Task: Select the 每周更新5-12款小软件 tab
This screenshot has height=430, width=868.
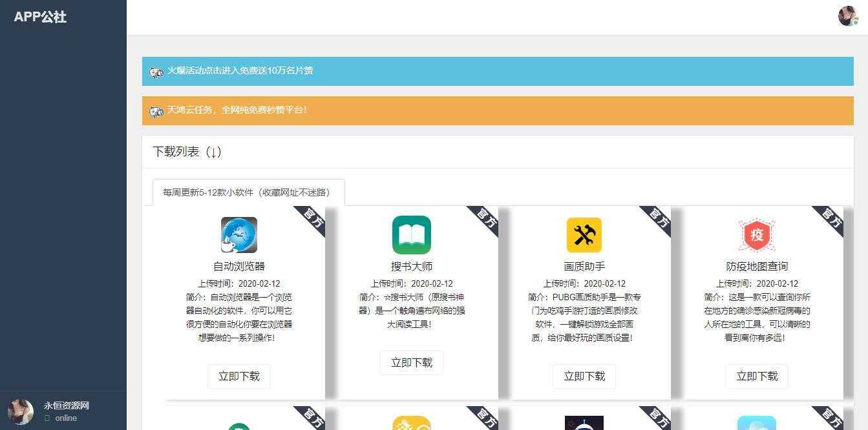Action: point(248,192)
